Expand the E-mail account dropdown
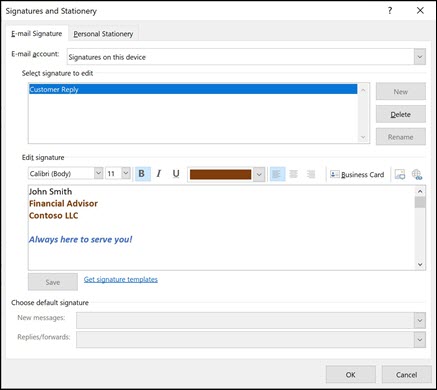Image resolution: width=437 pixels, height=390 pixels. 420,57
